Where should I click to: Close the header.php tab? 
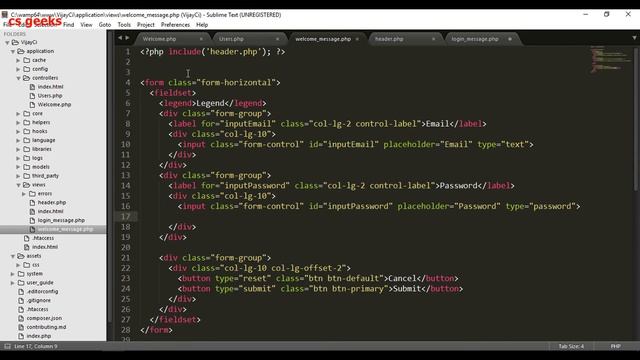[433, 39]
